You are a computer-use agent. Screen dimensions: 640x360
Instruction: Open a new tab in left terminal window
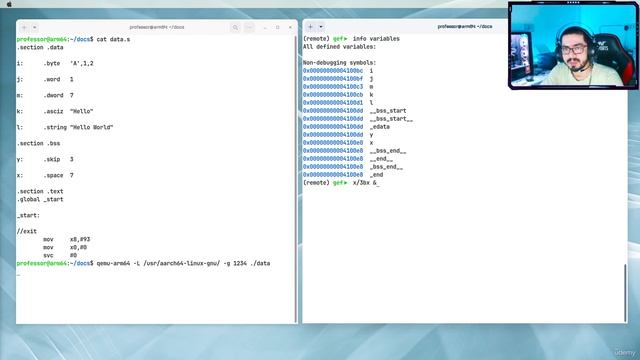pos(24,27)
